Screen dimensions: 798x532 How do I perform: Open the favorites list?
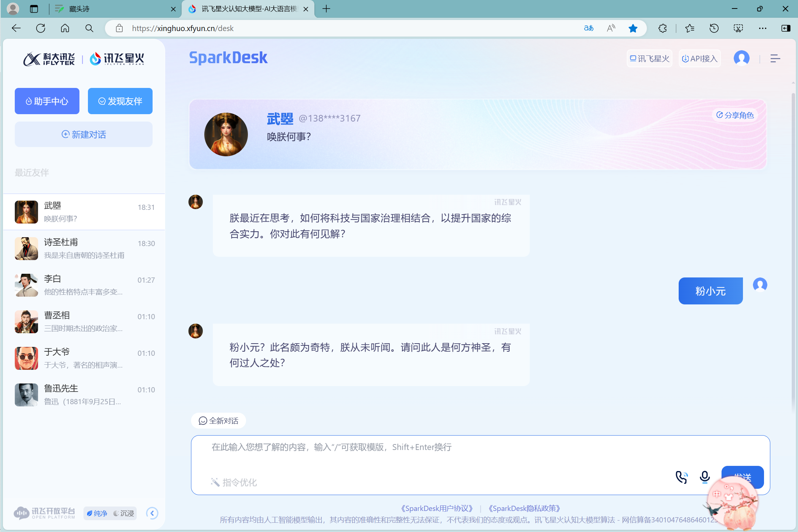click(689, 28)
